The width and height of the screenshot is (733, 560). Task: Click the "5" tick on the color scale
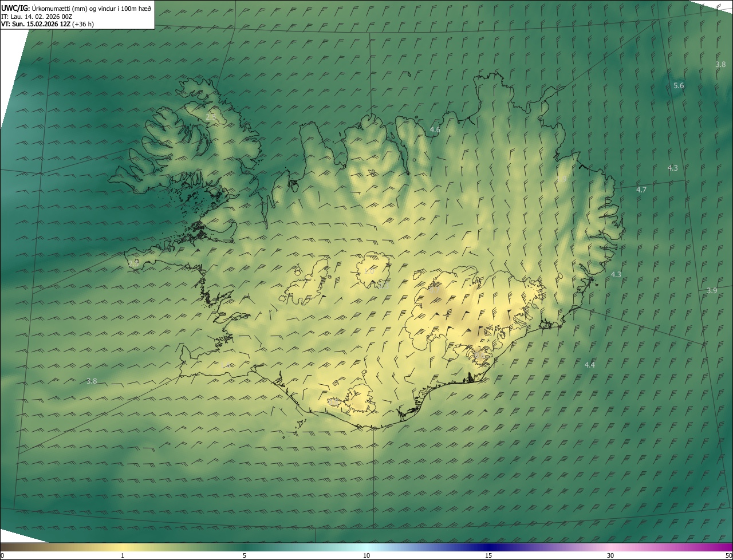[245, 555]
